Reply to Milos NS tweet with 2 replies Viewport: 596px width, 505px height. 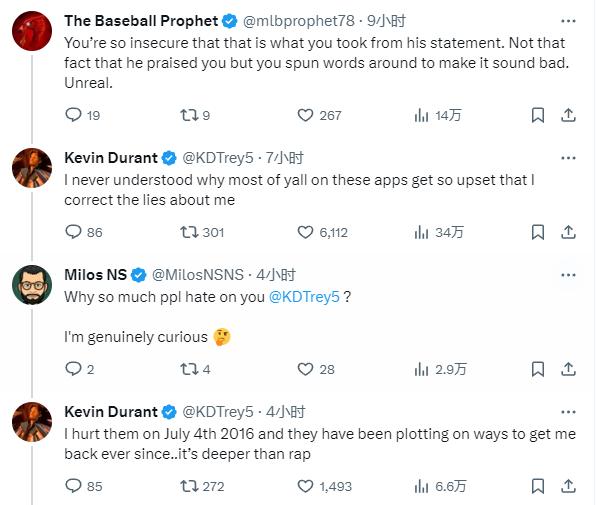pyautogui.click(x=73, y=369)
